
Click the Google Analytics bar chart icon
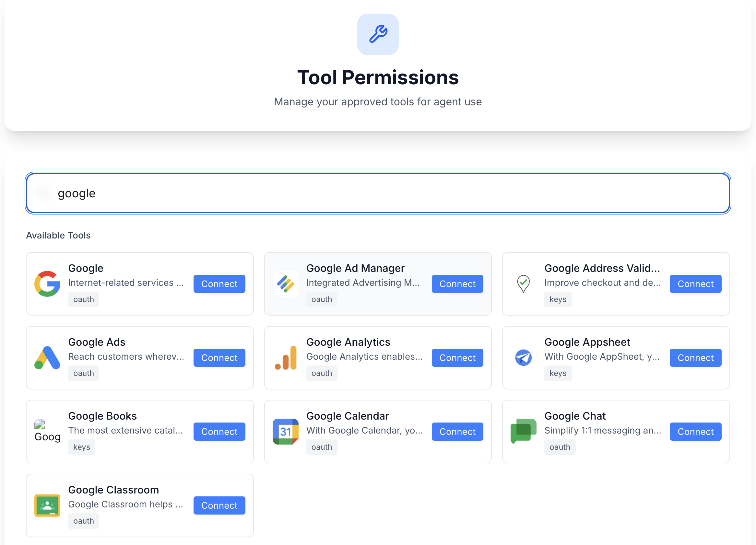(x=285, y=358)
